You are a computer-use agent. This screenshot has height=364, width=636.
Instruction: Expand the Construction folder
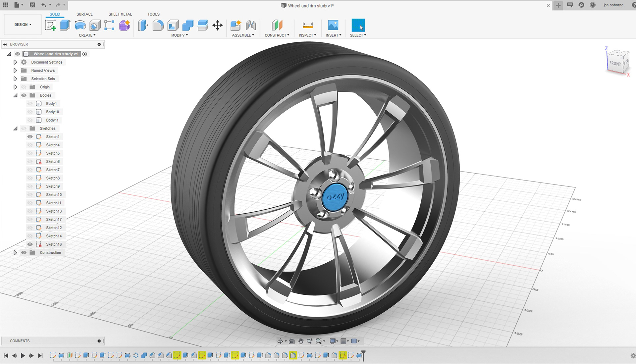click(x=15, y=253)
